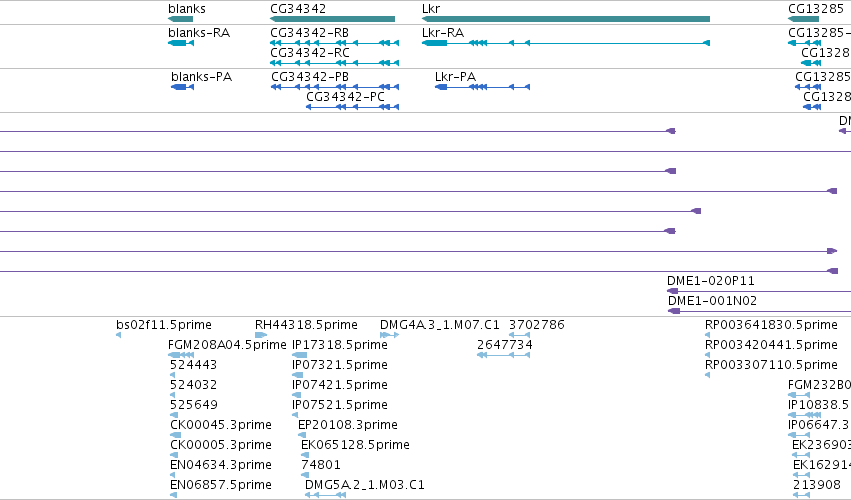Select the DME1-020P11 clone label
Screen dimensions: 851x500
click(710, 281)
